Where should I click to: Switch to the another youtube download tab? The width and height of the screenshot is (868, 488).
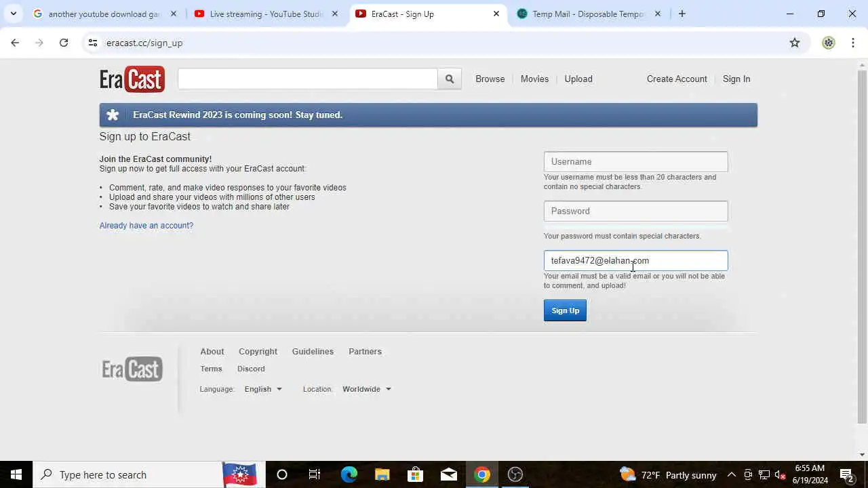coord(104,14)
